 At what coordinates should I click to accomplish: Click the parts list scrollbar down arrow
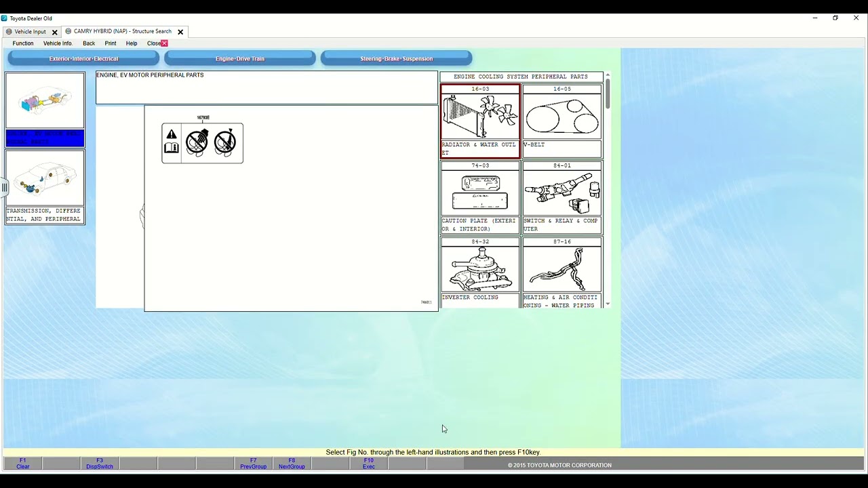(x=608, y=304)
